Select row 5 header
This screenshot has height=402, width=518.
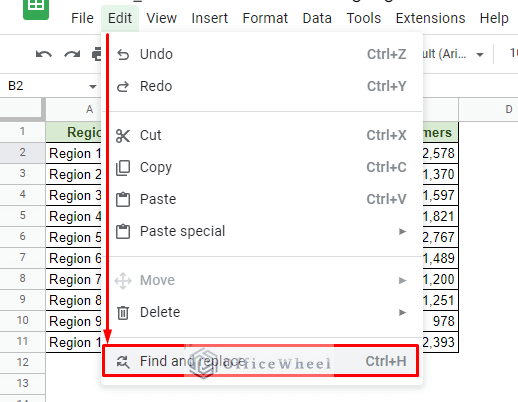pyautogui.click(x=22, y=216)
